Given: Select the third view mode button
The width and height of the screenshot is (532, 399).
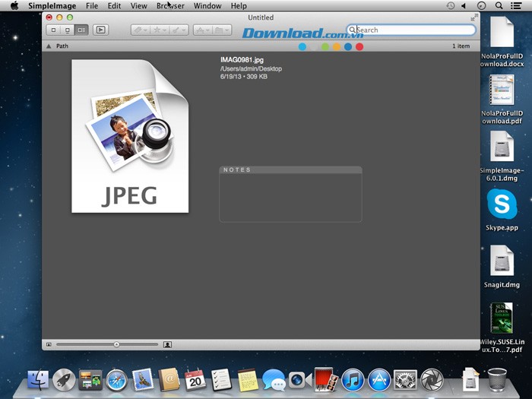Looking at the screenshot, I should (x=81, y=30).
